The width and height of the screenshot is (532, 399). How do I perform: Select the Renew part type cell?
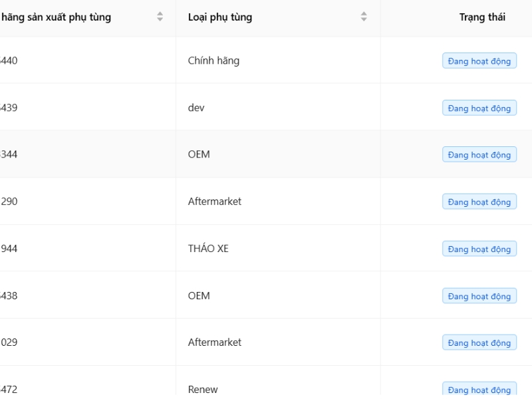click(x=203, y=390)
